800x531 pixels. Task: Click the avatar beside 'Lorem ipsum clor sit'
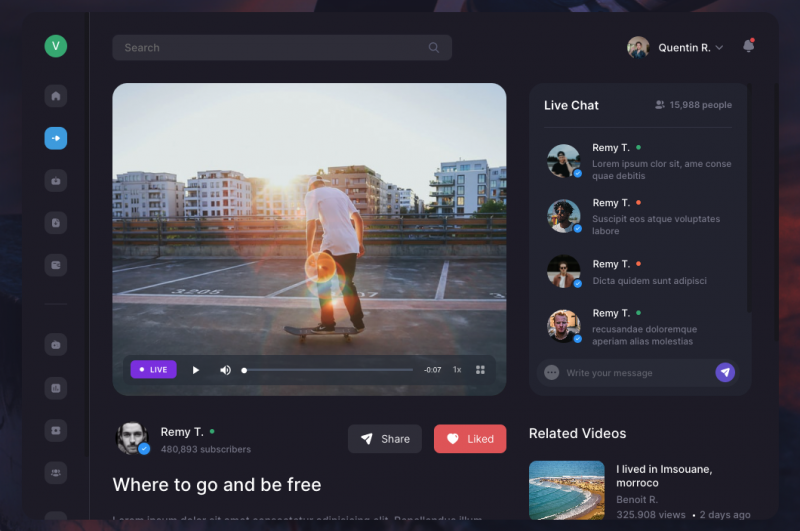click(564, 161)
